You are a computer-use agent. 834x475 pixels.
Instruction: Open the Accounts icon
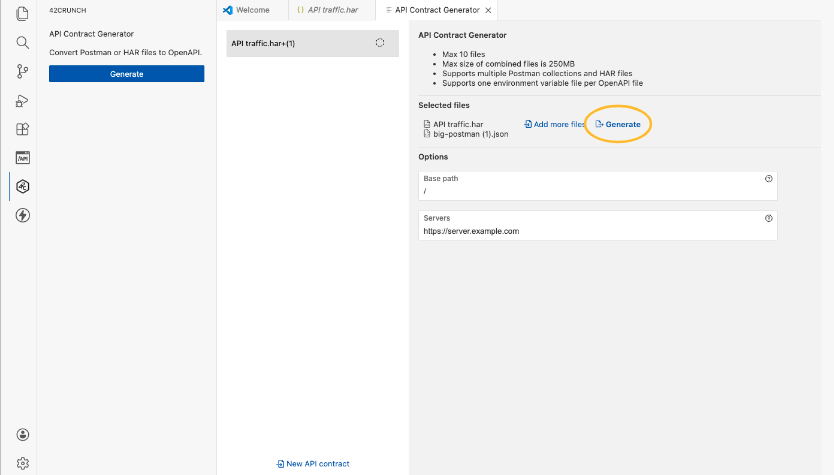click(x=22, y=435)
